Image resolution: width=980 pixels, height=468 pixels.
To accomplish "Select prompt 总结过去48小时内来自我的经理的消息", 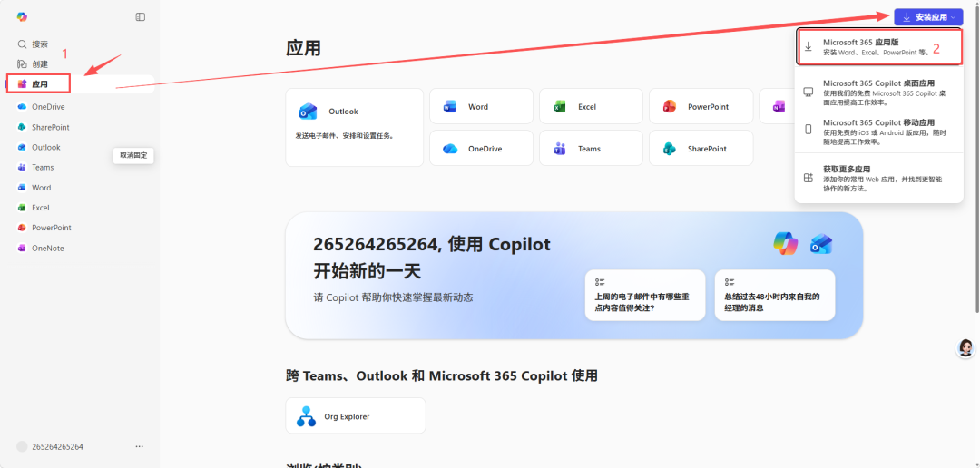I will coord(774,295).
